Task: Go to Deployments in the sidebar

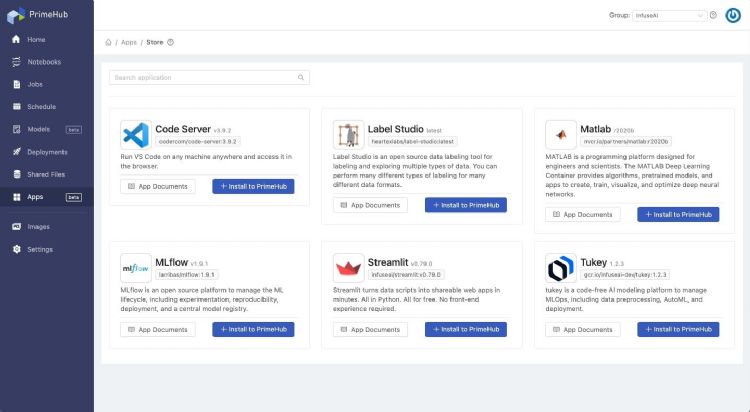Action: tap(47, 151)
